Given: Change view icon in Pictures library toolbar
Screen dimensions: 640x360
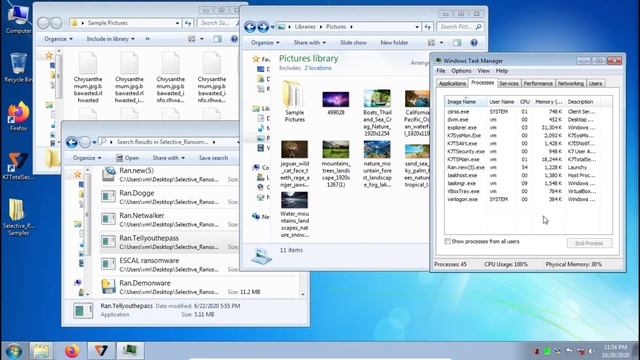Looking at the screenshot, I should [431, 42].
